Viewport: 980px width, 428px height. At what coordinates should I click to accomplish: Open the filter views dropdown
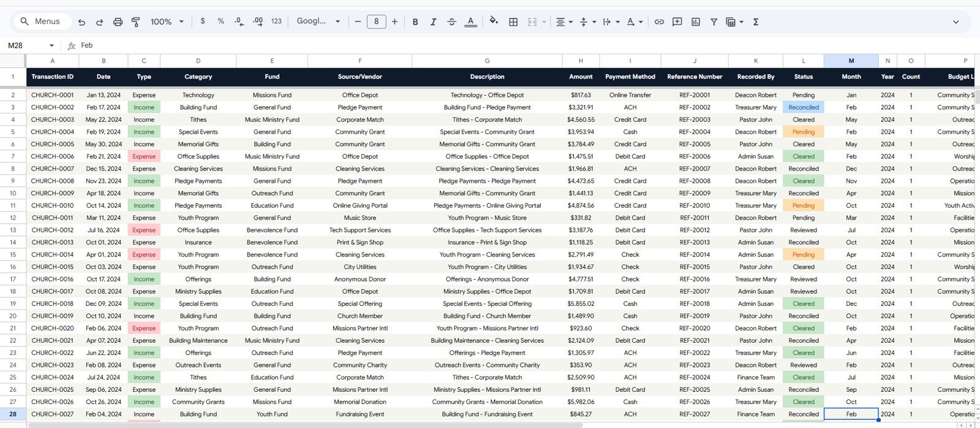(734, 21)
